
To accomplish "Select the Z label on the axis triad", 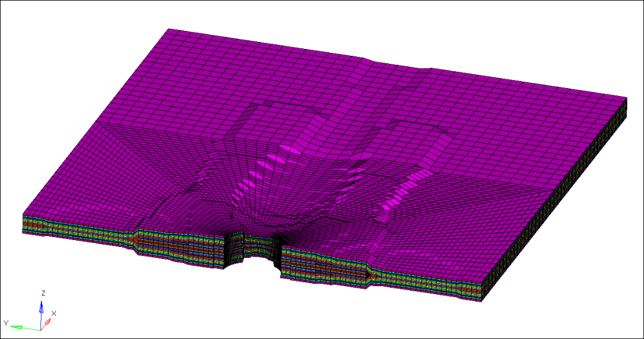I will [43, 293].
